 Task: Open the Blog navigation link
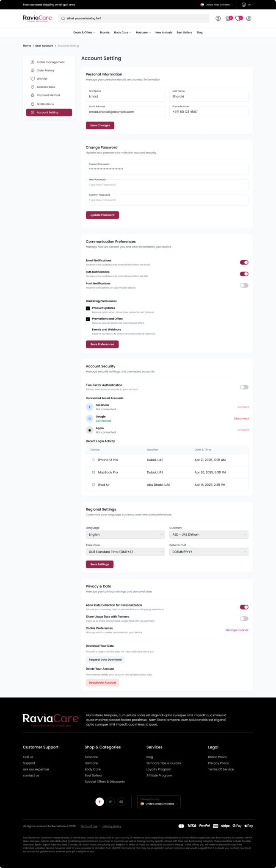click(x=199, y=32)
